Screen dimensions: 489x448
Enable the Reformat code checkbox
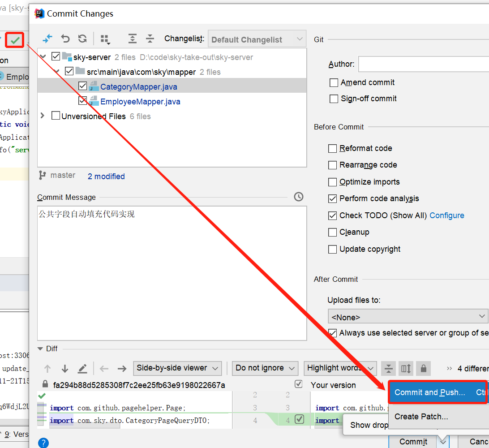[333, 148]
